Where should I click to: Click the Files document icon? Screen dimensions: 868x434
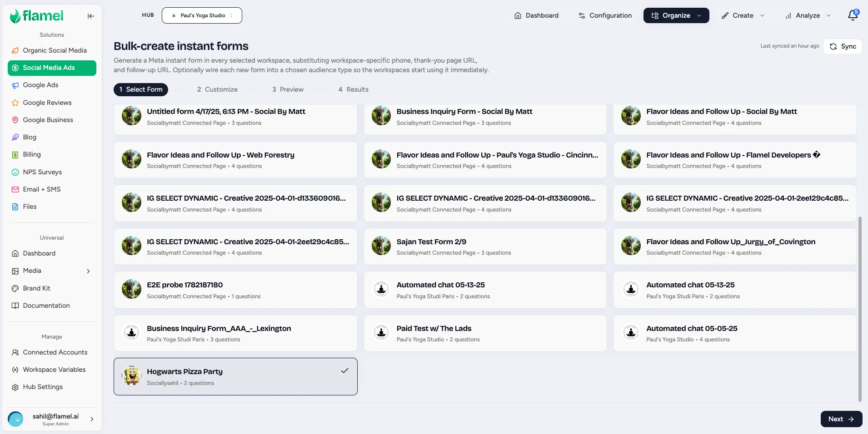15,207
